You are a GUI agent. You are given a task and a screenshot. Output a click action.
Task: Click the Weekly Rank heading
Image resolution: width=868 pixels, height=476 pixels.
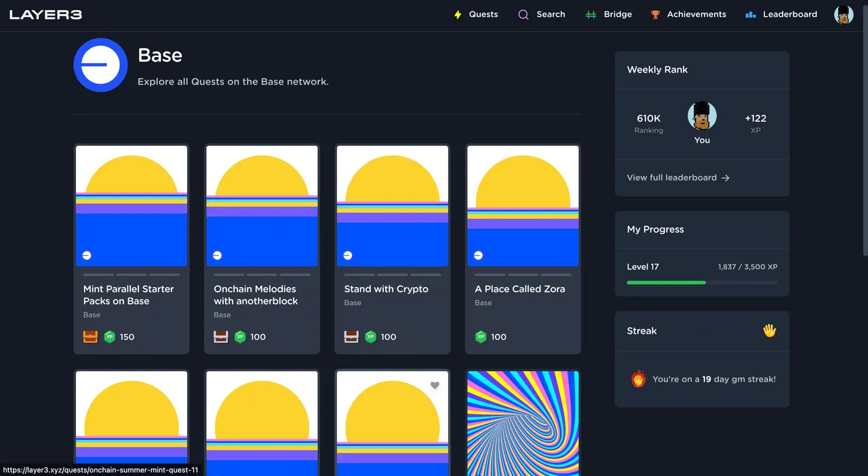click(x=657, y=70)
